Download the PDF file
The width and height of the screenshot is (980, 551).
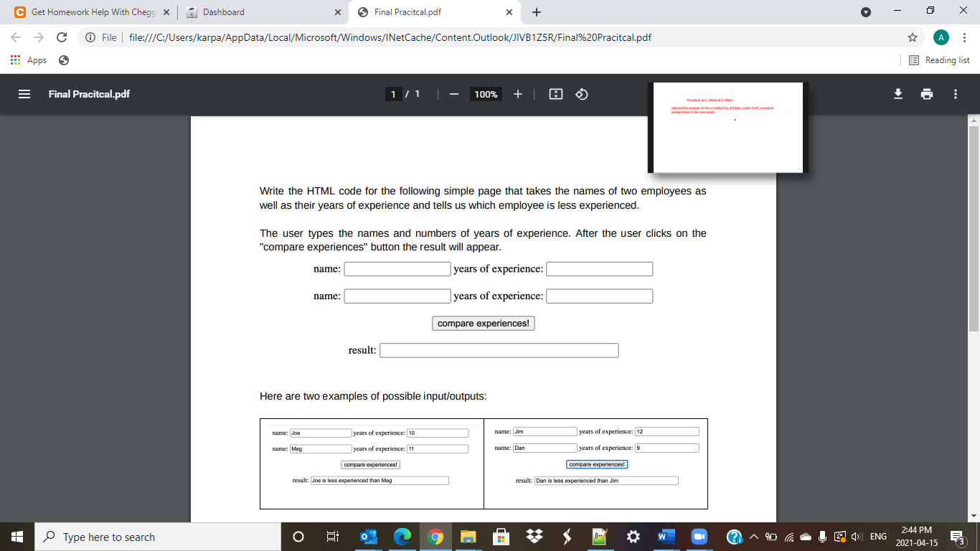[x=897, y=94]
